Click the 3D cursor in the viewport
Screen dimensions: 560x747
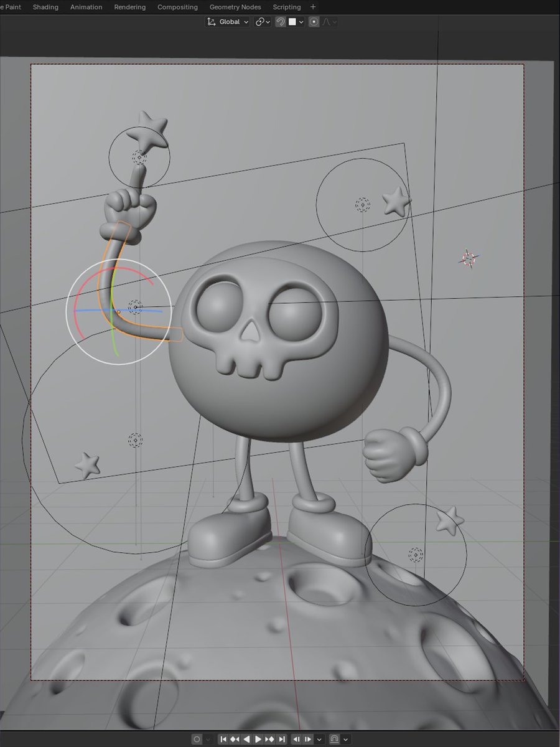click(469, 258)
